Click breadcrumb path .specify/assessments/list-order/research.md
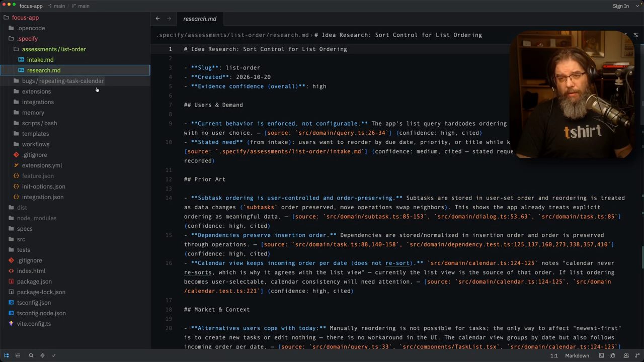Image resolution: width=644 pixels, height=362 pixels. 232,35
